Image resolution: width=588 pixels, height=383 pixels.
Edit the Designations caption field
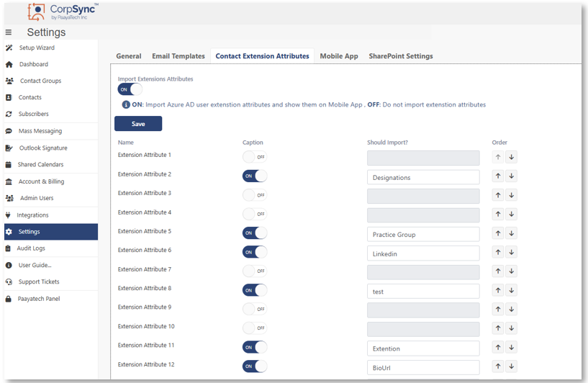click(x=423, y=177)
